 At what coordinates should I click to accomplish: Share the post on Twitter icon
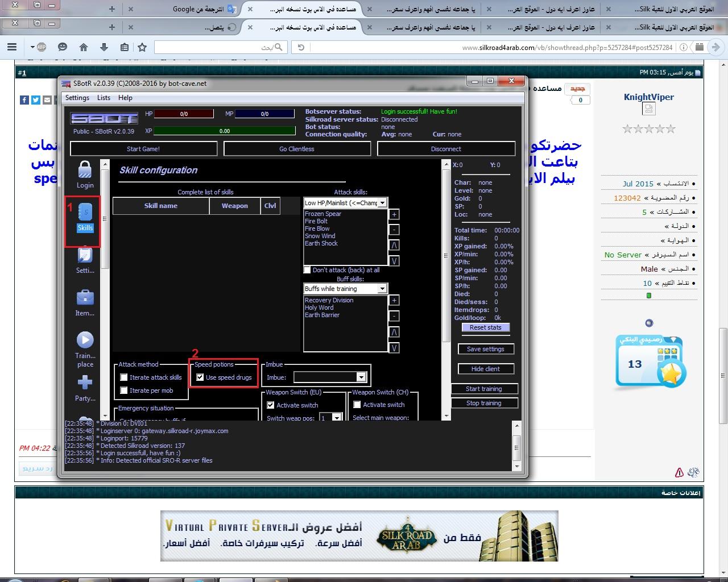(x=36, y=100)
